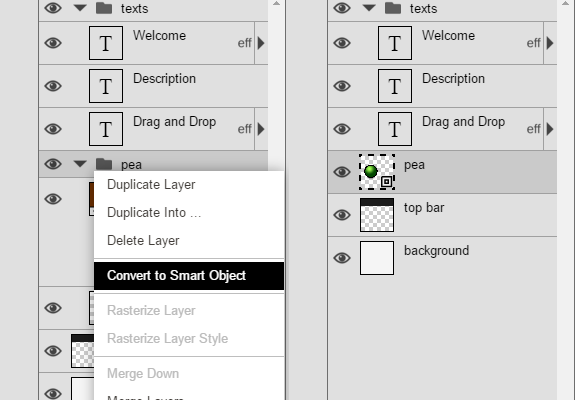Click the Description text layer T icon, right panel
The image size is (575, 400).
coord(395,86)
